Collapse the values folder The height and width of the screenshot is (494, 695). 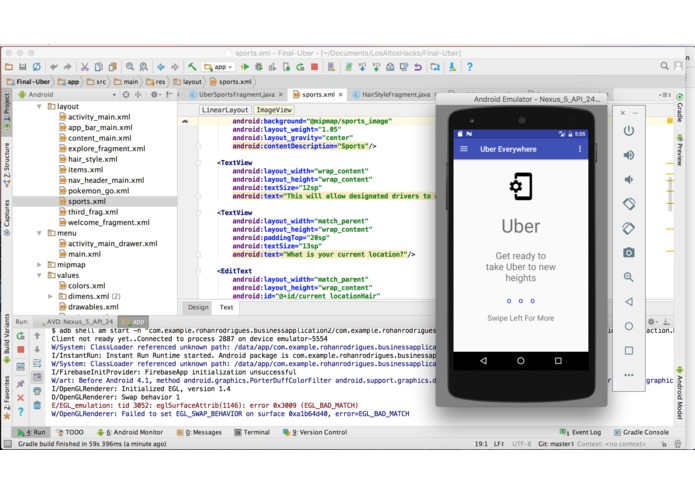point(39,275)
